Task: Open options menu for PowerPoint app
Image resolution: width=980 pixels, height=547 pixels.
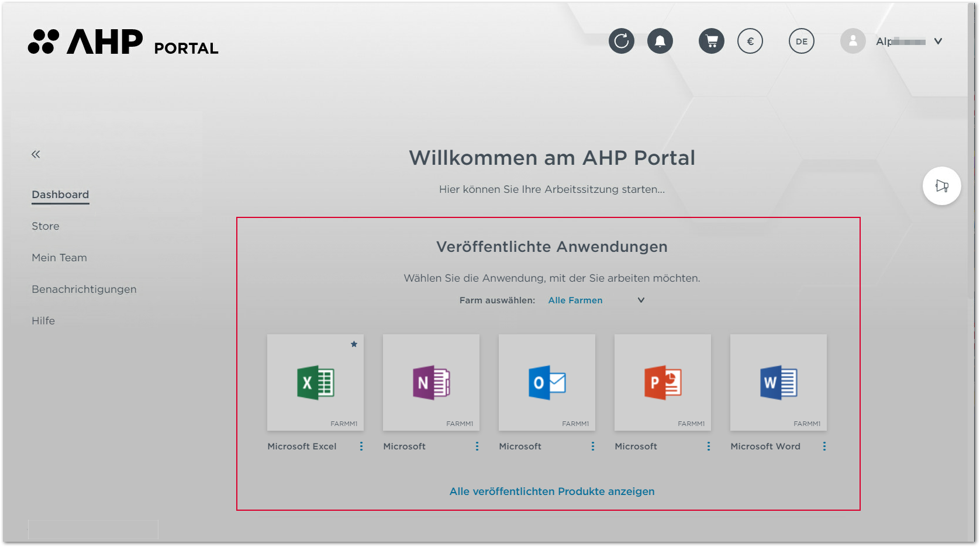Action: pos(709,446)
